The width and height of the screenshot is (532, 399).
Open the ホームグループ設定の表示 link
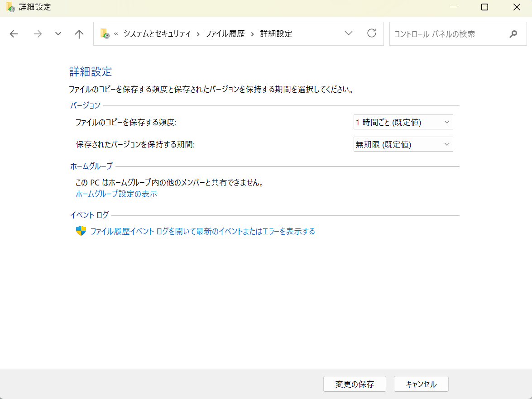point(116,194)
